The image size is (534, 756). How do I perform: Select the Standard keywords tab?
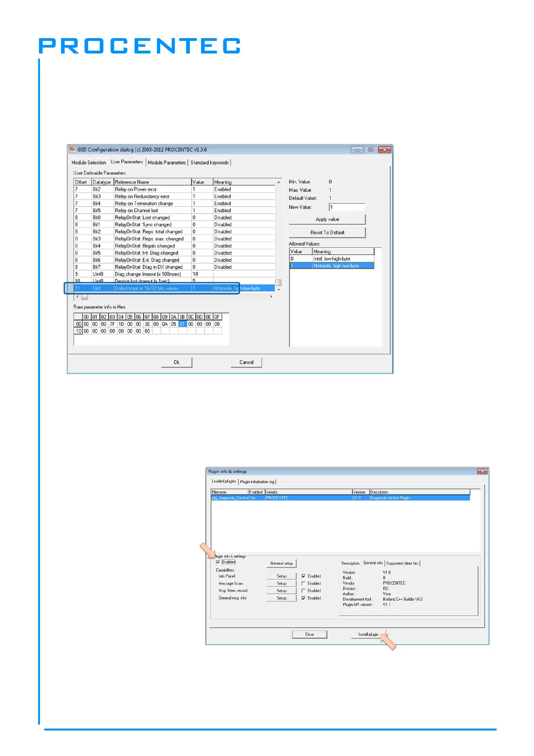click(x=210, y=163)
